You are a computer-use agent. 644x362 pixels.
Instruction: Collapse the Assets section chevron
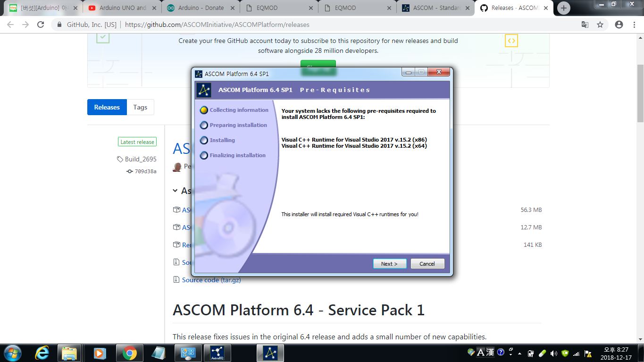pyautogui.click(x=176, y=191)
